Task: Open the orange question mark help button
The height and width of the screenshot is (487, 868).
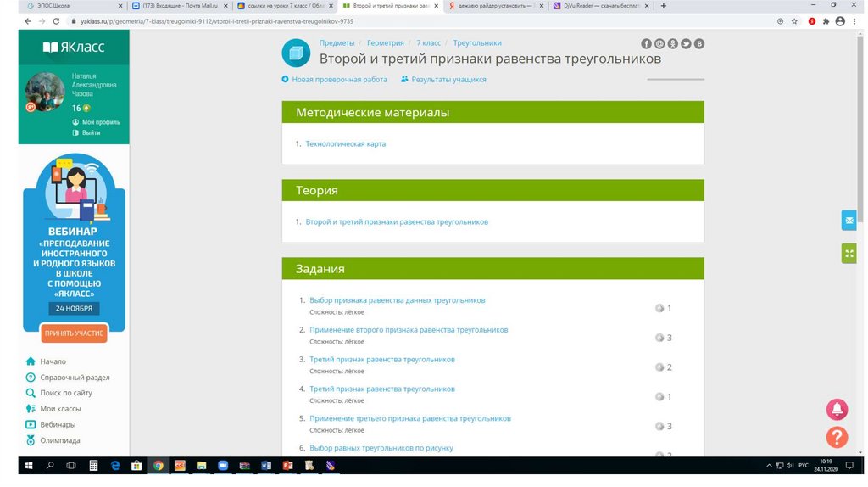Action: 837,437
